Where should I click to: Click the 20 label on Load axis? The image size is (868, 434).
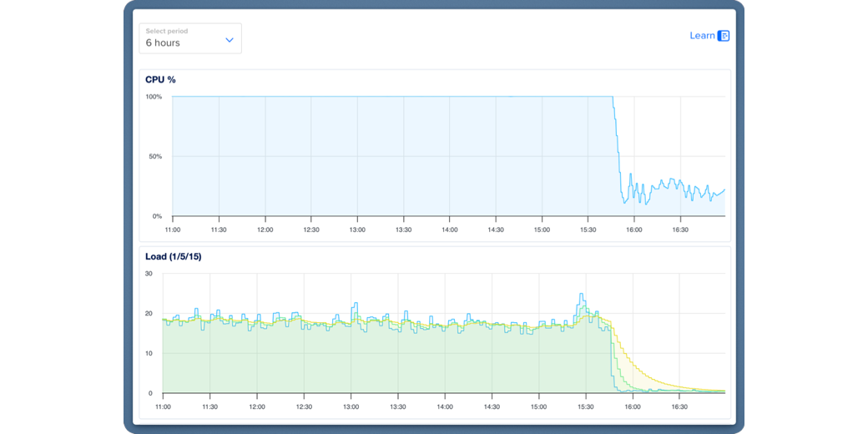pyautogui.click(x=149, y=313)
